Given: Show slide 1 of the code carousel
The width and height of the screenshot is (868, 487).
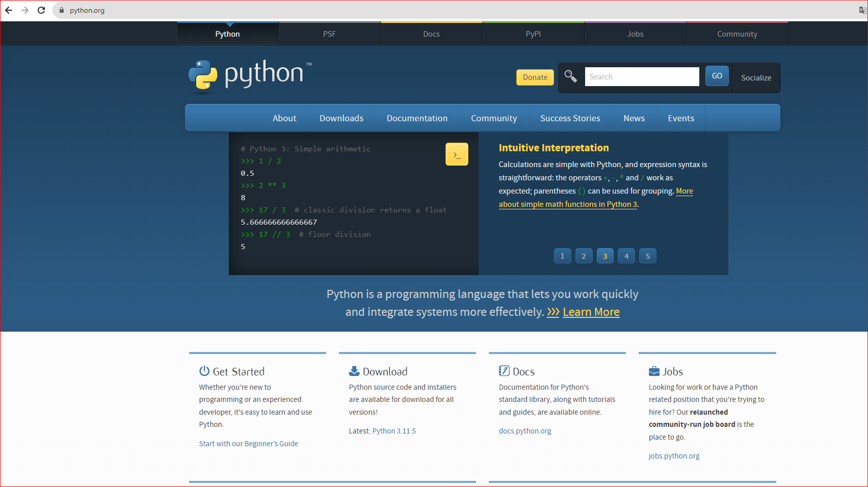Looking at the screenshot, I should tap(562, 256).
